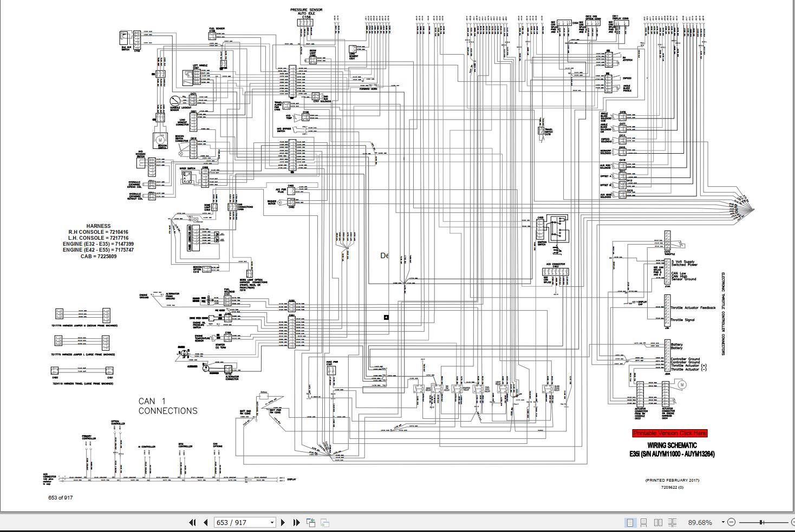Click the PRESSURE SENSOR AUTO IDLE label
The image size is (795, 532).
click(x=306, y=12)
